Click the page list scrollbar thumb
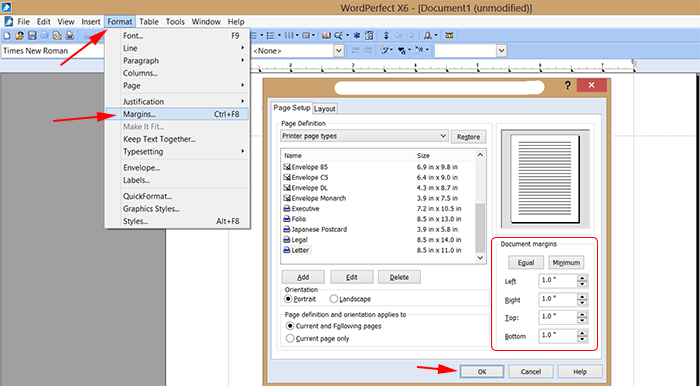This screenshot has width=700, height=386. pyautogui.click(x=480, y=228)
